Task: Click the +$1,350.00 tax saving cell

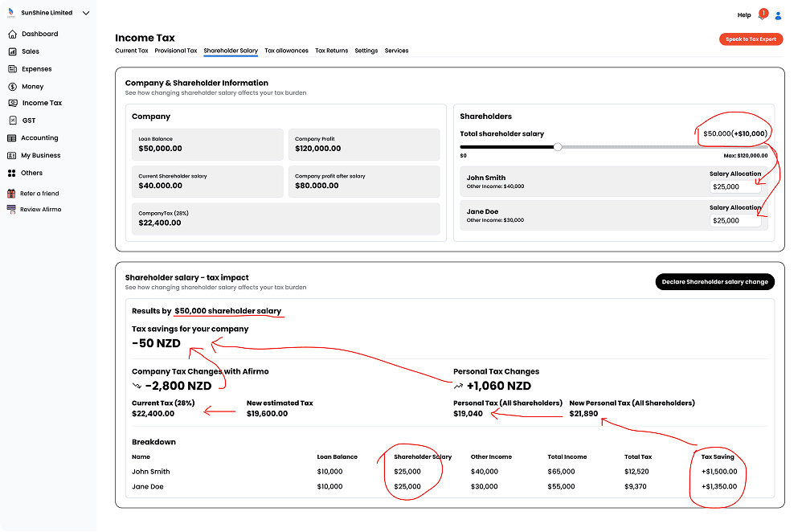Action: click(x=719, y=486)
